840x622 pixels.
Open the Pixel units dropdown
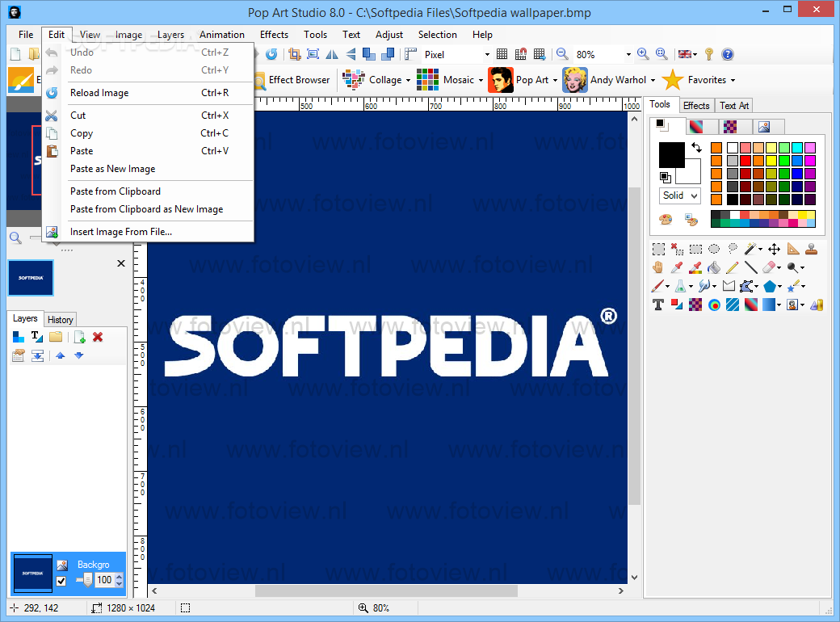pos(487,54)
